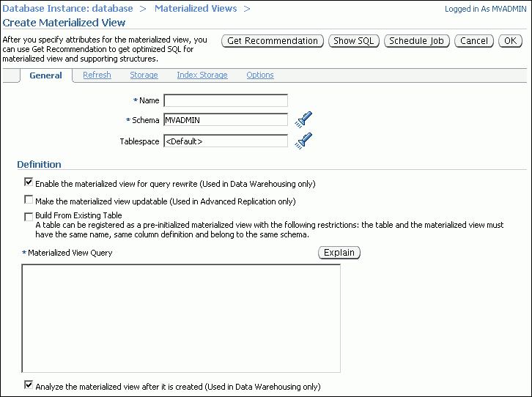The width and height of the screenshot is (532, 397).
Task: Focus the Schema field containing MVADMIN
Action: tap(226, 119)
